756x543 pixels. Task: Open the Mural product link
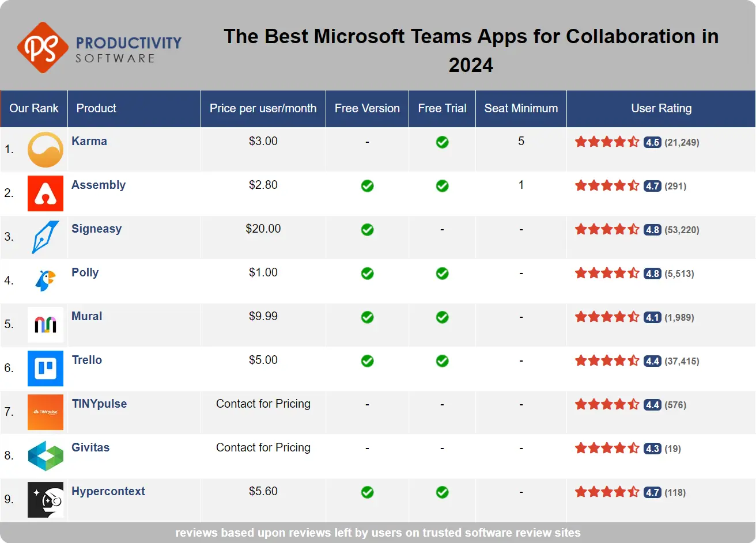[x=87, y=316]
